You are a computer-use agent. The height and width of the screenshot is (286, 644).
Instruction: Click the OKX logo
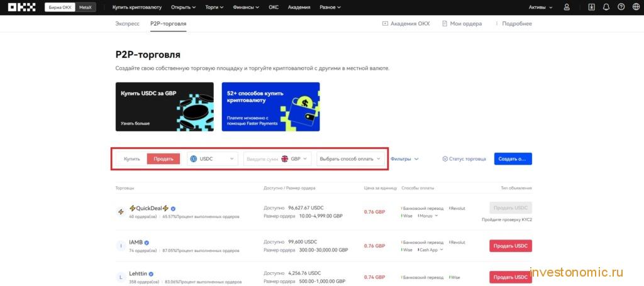[22, 7]
